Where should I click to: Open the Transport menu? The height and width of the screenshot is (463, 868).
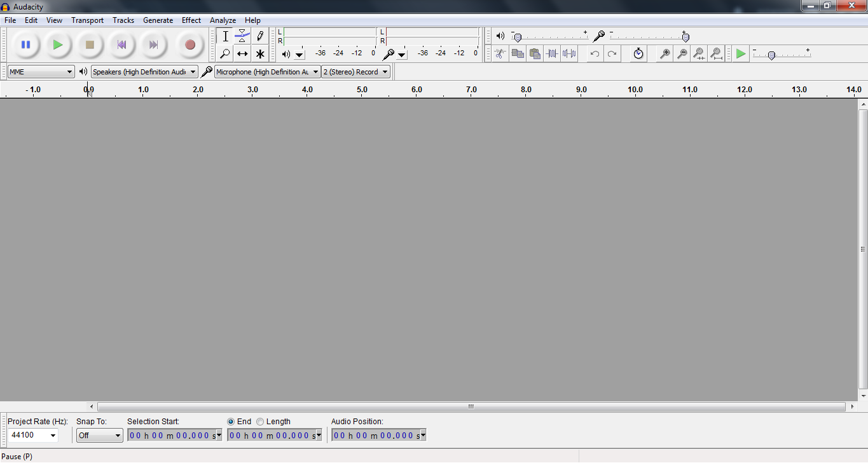[x=88, y=20]
